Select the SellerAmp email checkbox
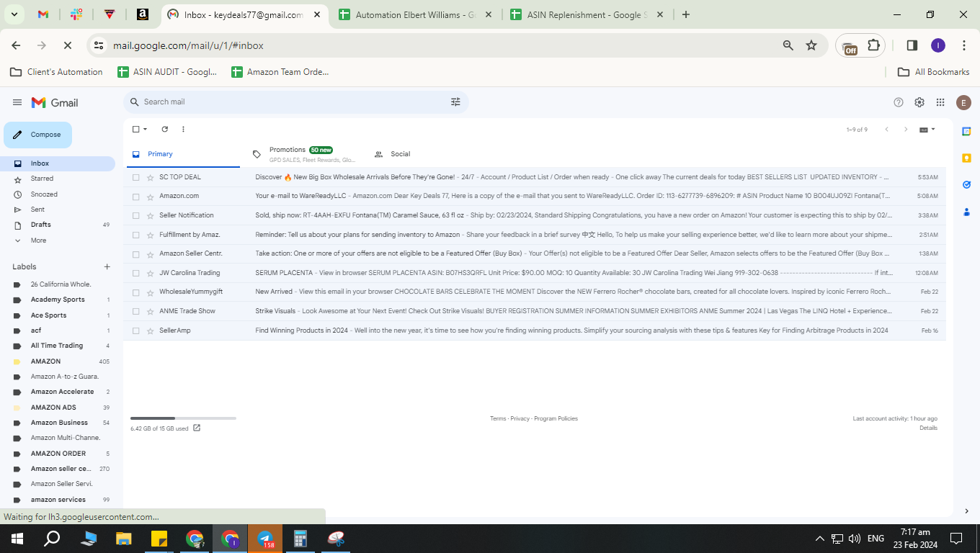Screen dimensions: 980x553 pos(135,331)
